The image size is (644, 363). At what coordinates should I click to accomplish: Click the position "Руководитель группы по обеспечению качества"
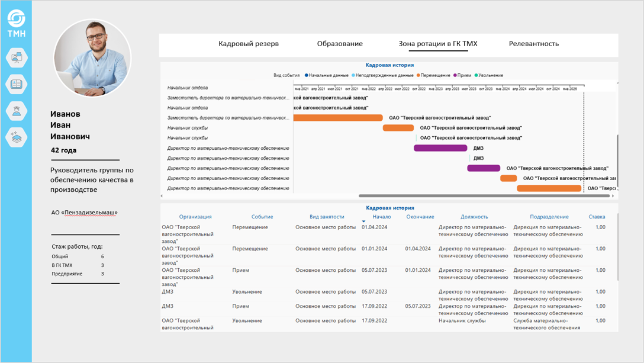click(x=92, y=179)
